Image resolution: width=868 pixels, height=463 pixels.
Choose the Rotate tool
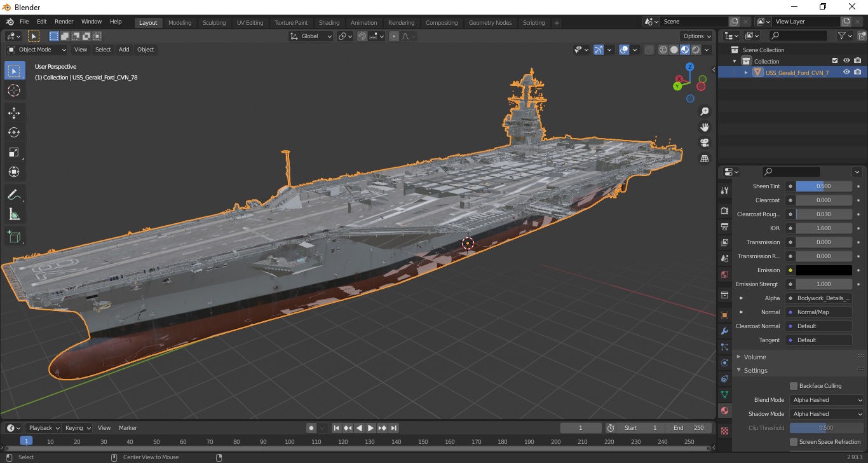[14, 132]
